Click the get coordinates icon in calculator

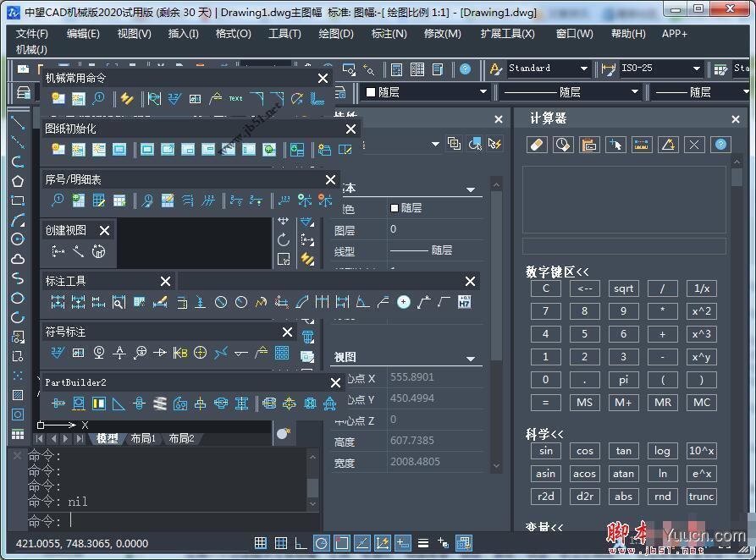[615, 144]
